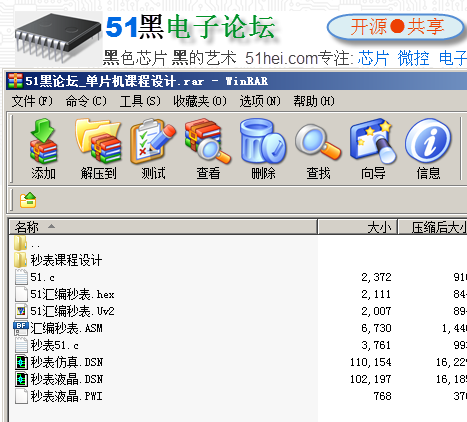Select the file name 秒表51.c
This screenshot has width=467, height=422.
(x=55, y=345)
